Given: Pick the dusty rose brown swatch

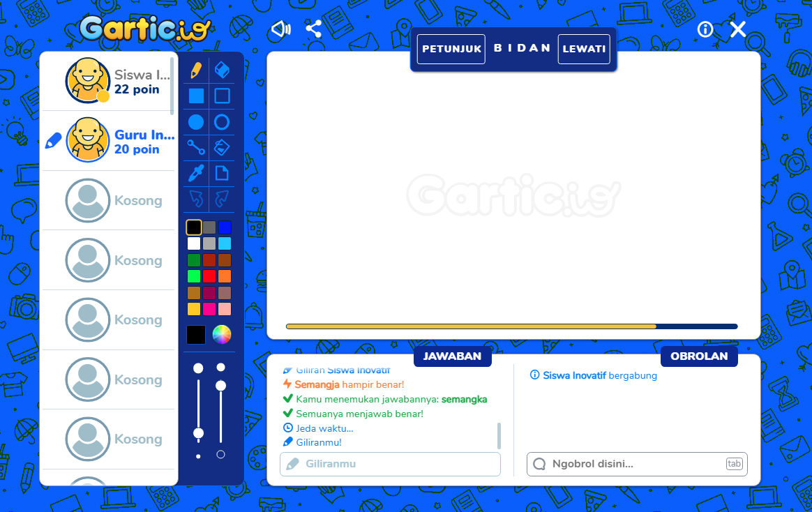Looking at the screenshot, I should (x=224, y=292).
